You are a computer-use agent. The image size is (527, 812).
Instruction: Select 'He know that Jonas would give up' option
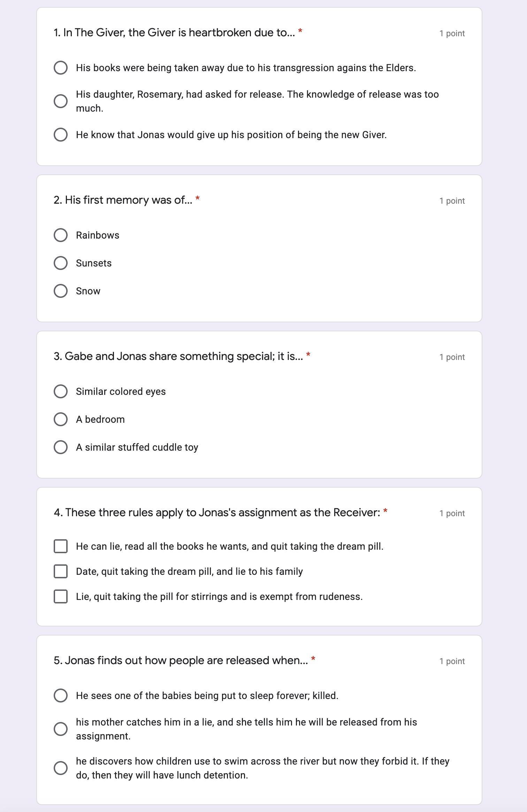click(61, 135)
